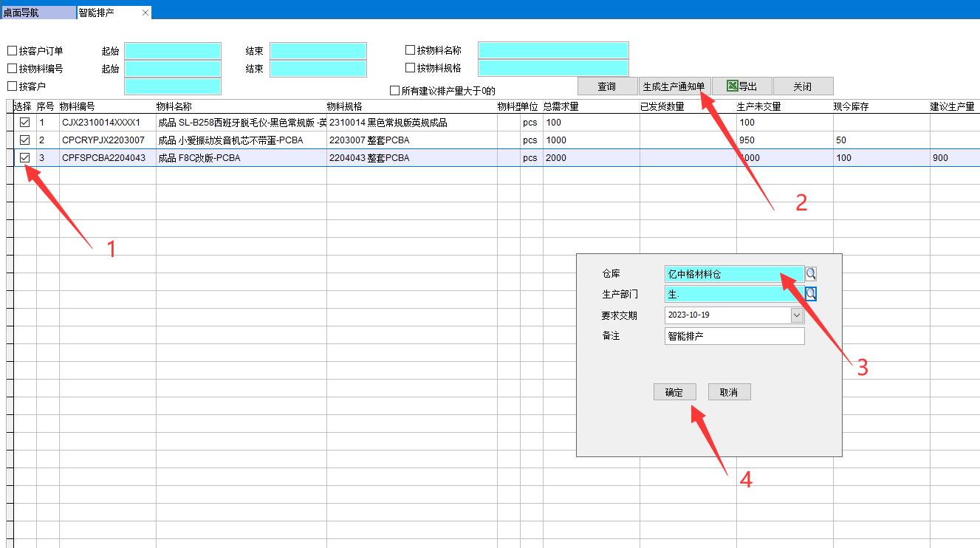Viewport: 980px width, 548px height.
Task: Uncheck the selection box for row 1
Action: click(x=24, y=123)
